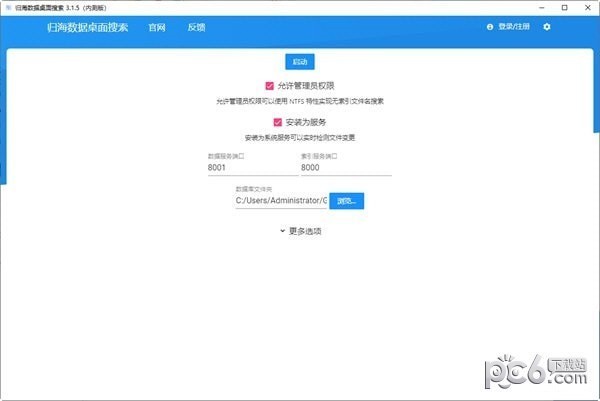Click the app icon in the title bar
The width and height of the screenshot is (600, 401).
coord(7,6)
